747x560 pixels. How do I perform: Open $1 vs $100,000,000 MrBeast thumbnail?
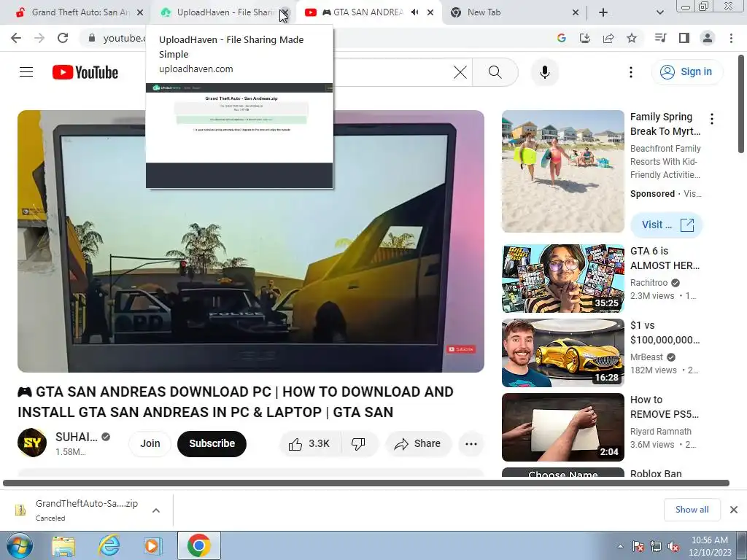click(x=563, y=353)
